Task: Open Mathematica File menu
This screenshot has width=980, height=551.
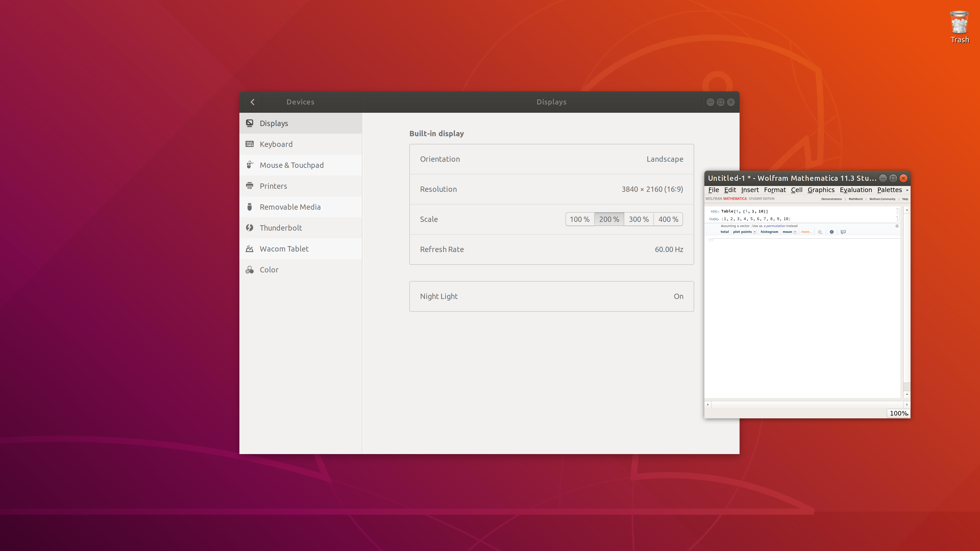Action: [x=714, y=189]
